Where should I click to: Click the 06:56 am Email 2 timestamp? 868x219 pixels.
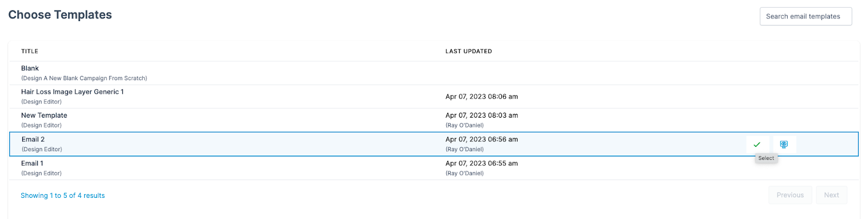(x=481, y=139)
